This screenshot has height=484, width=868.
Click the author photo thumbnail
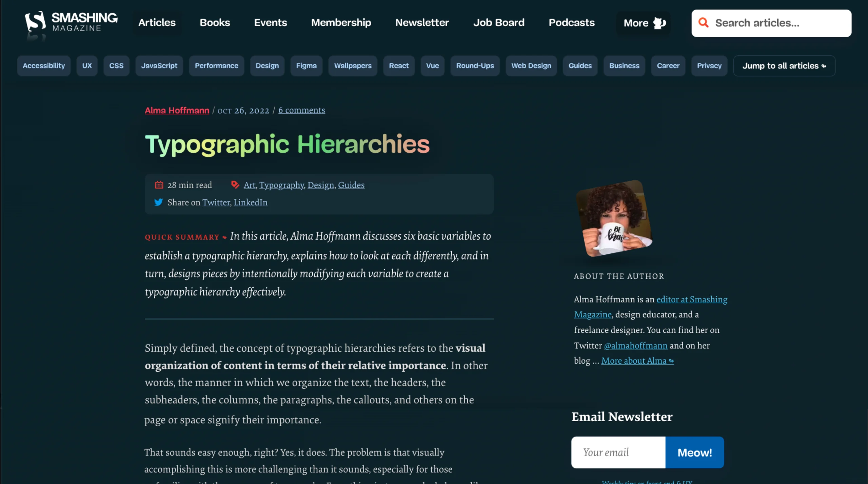click(x=614, y=218)
